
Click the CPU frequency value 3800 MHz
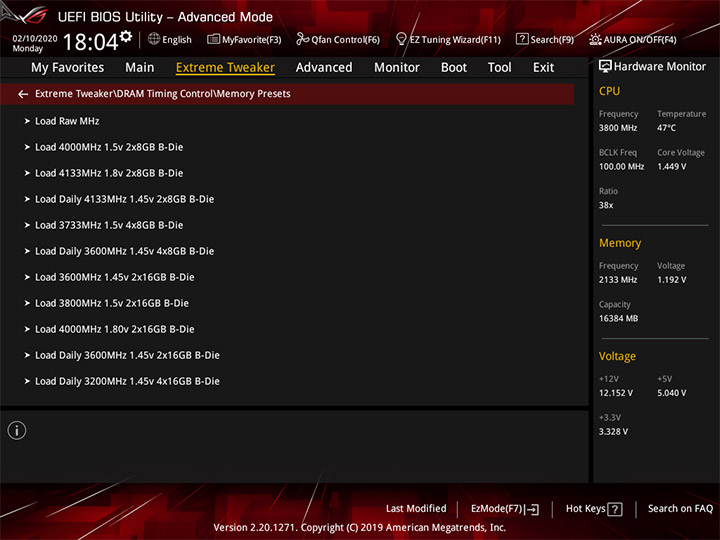click(x=618, y=128)
